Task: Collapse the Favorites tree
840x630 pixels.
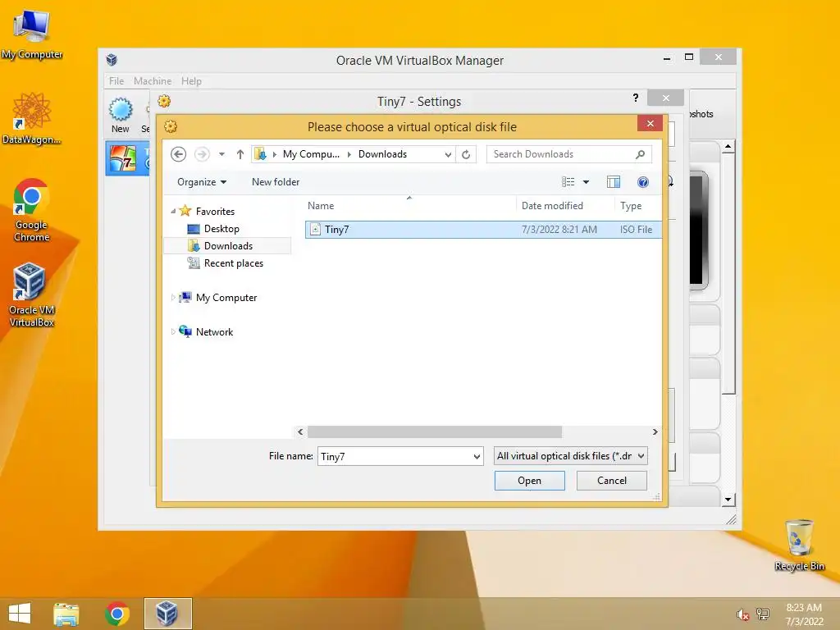Action: click(173, 212)
